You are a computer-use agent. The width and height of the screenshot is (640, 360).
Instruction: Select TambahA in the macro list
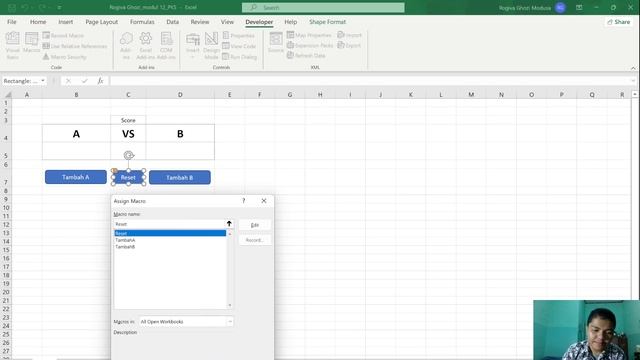[170, 240]
